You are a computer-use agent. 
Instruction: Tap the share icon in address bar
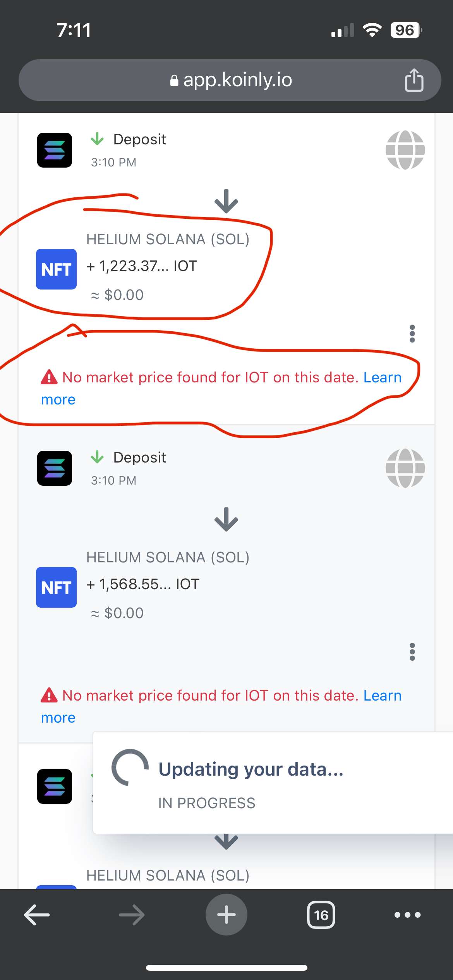(414, 80)
